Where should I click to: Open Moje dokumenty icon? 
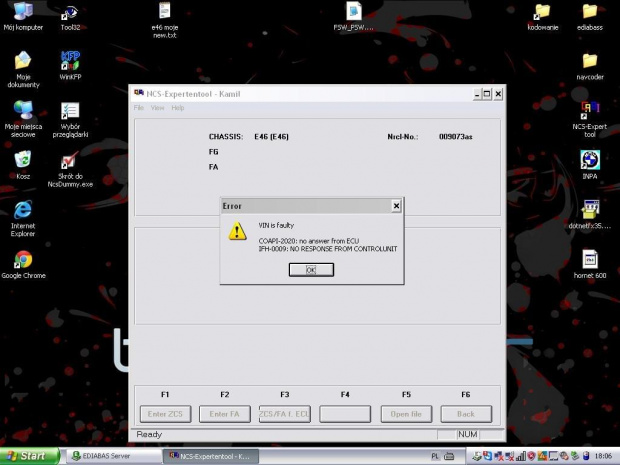(23, 69)
